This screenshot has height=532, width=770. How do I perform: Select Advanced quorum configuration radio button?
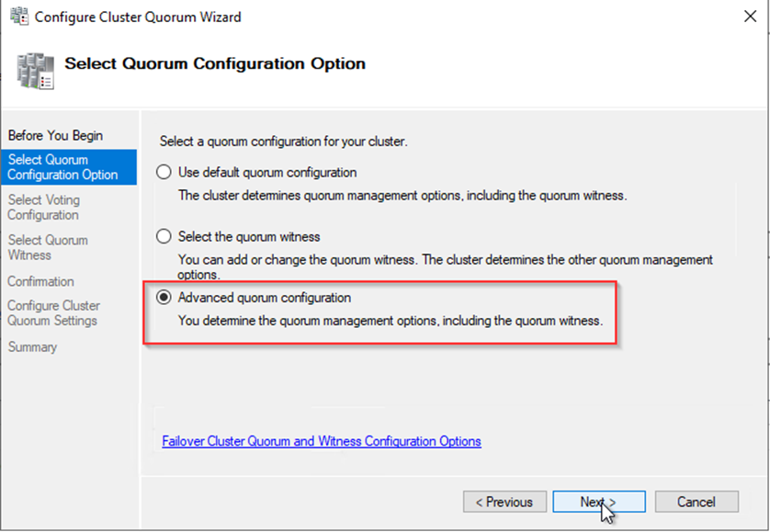point(164,298)
